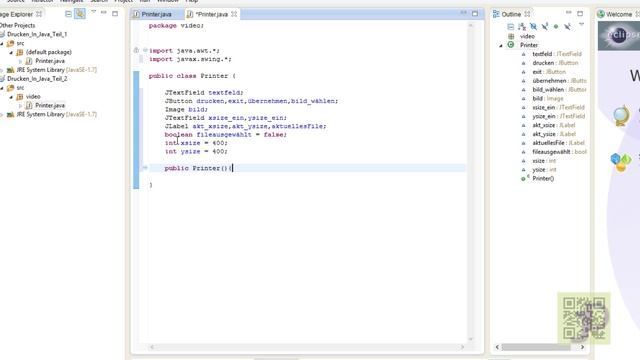Click editor horizontal scrollbar left arrow

152,347
